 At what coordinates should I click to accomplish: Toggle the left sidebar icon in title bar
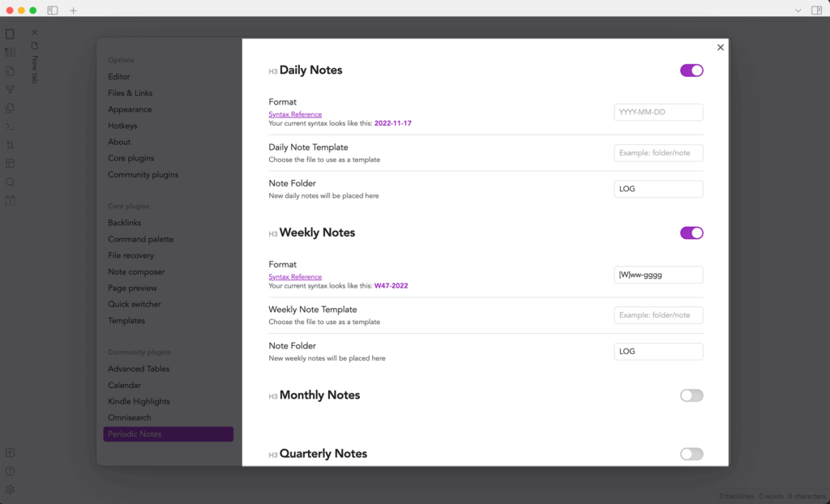click(53, 10)
